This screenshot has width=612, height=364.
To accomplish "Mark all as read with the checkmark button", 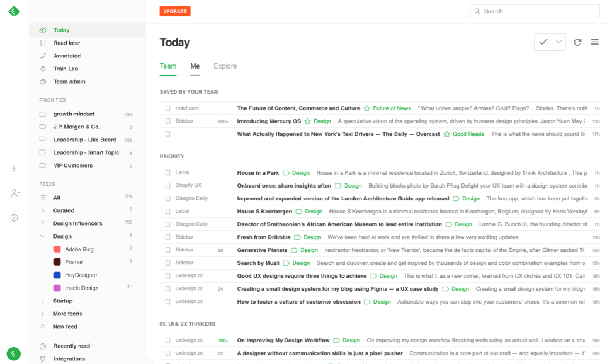I will click(543, 42).
